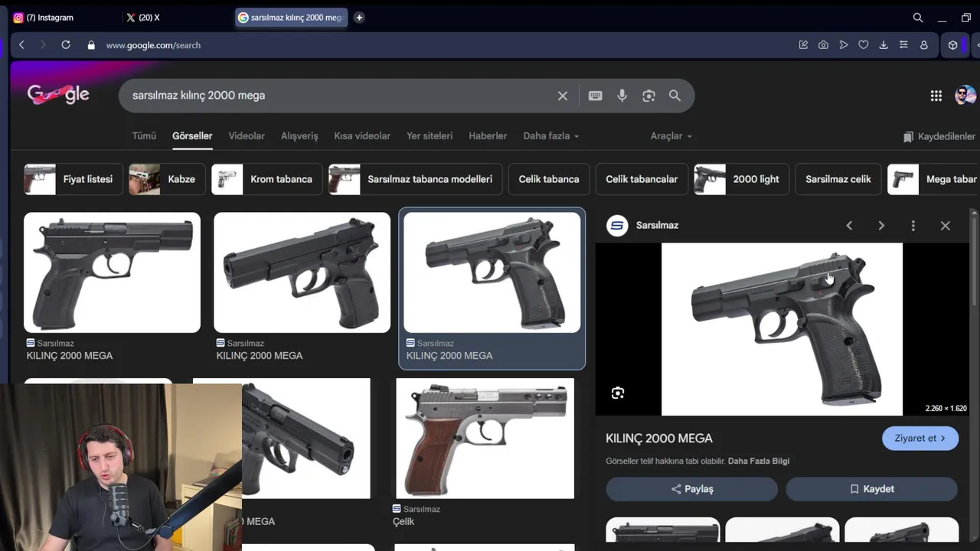Open the selected highlighted KILINÇ 2000 MEGA thumbnail
Screen dimensions: 980x551
coord(492,272)
